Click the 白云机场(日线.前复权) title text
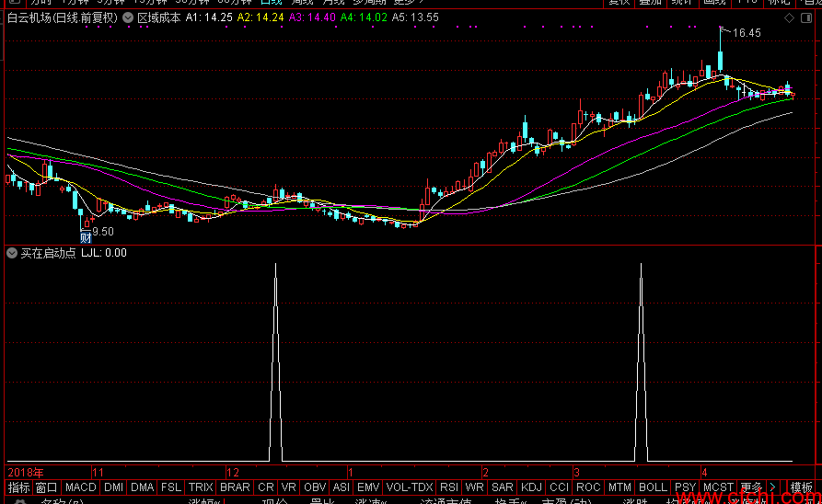The image size is (822, 504). pos(63,17)
